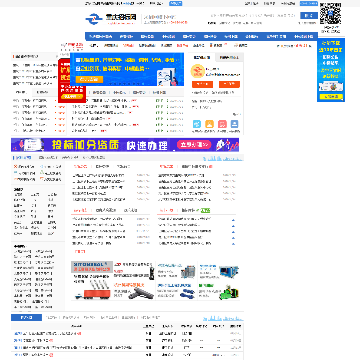Click the blue site logo in the header
Viewport: 360px width, 360px height.
pyautogui.click(x=94, y=19)
